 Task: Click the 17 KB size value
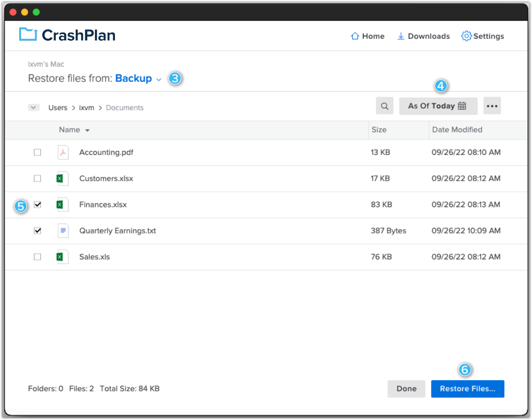point(380,178)
